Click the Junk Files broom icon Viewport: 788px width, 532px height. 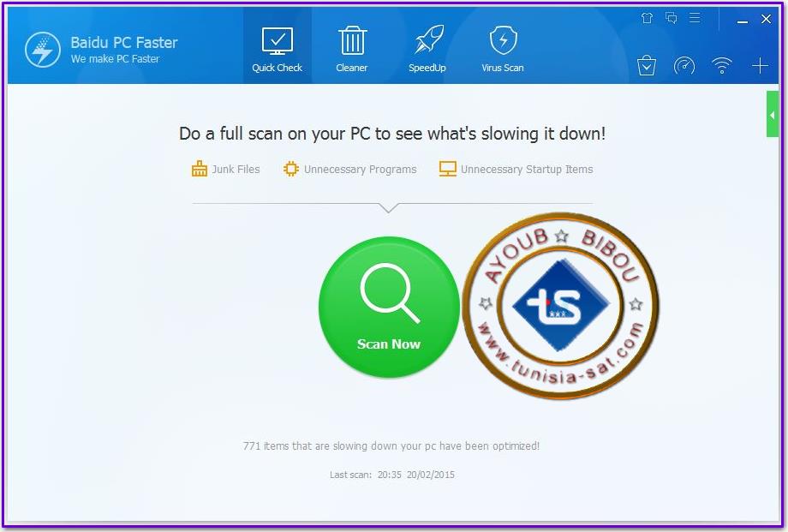(x=200, y=169)
